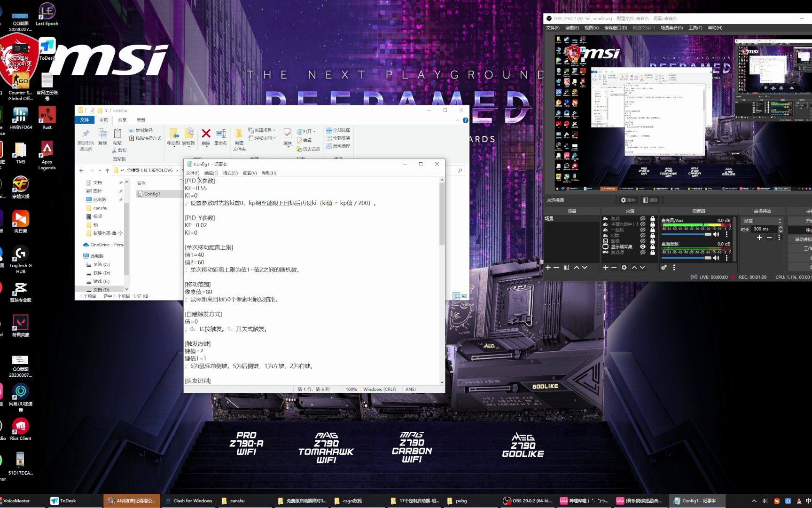Click 全部选择 in Explorer ribbon
This screenshot has height=508, width=812.
pos(338,130)
